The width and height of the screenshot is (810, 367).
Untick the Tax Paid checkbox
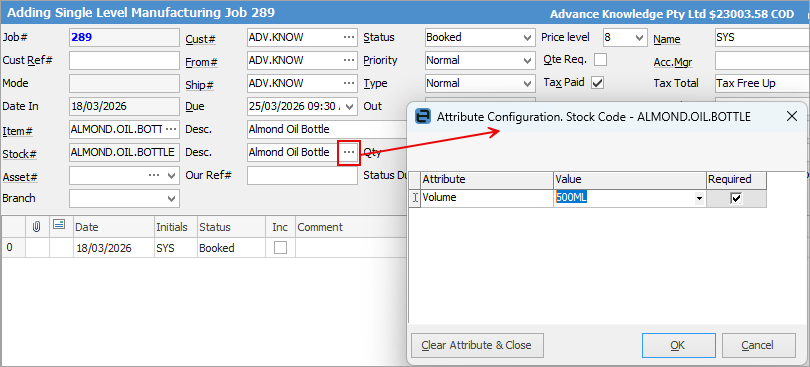tap(598, 83)
